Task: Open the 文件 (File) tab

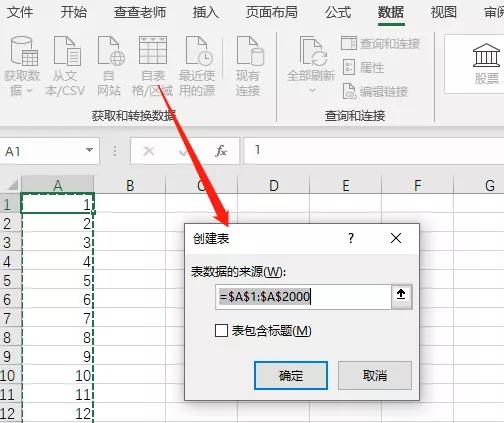Action: pos(20,13)
